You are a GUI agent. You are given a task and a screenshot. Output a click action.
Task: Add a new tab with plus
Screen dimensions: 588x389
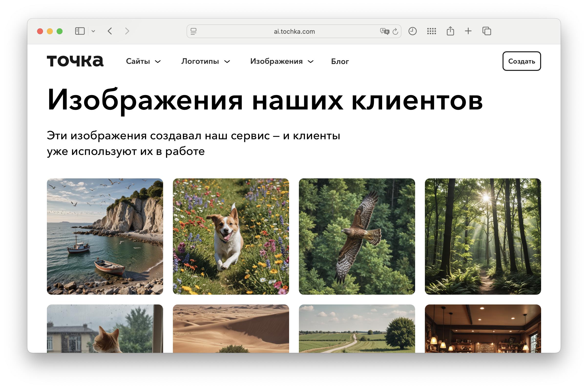[468, 31]
